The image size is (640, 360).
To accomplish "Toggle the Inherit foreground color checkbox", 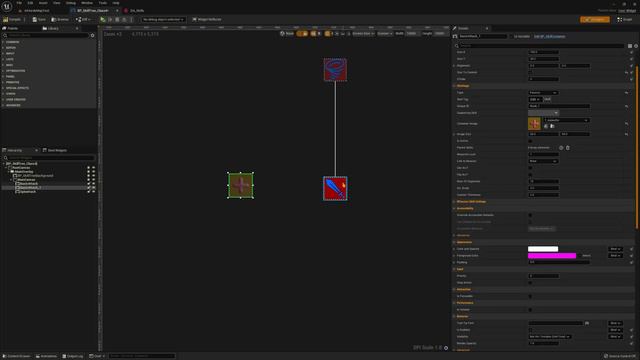I will click(580, 256).
